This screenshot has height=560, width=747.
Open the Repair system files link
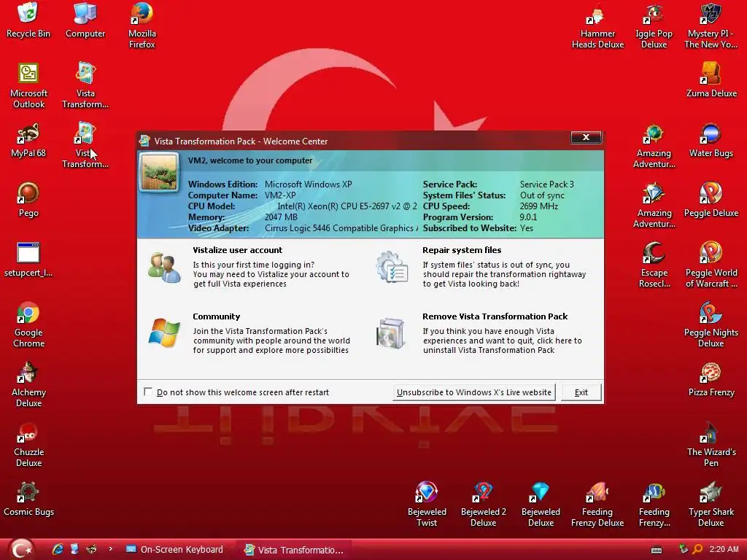pyautogui.click(x=462, y=250)
